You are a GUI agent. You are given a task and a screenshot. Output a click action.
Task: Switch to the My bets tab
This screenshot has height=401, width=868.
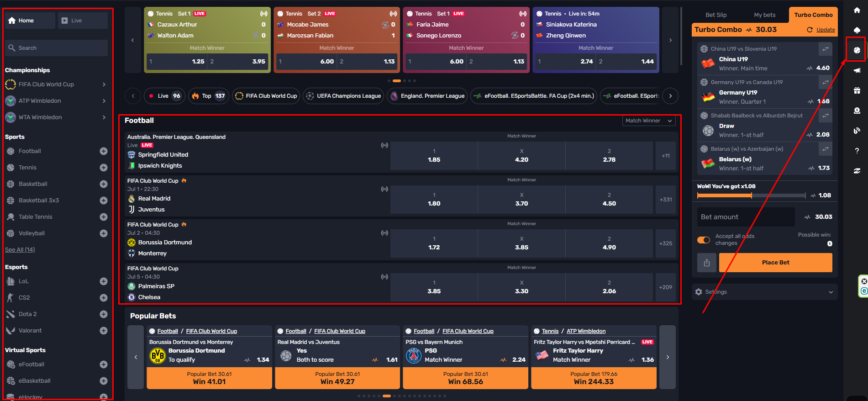[x=765, y=15]
